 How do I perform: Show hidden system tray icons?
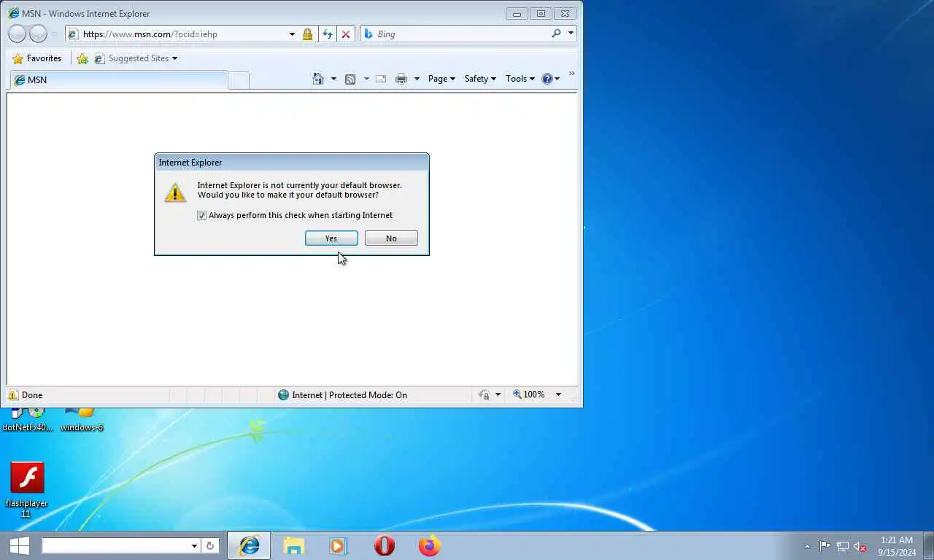(807, 546)
